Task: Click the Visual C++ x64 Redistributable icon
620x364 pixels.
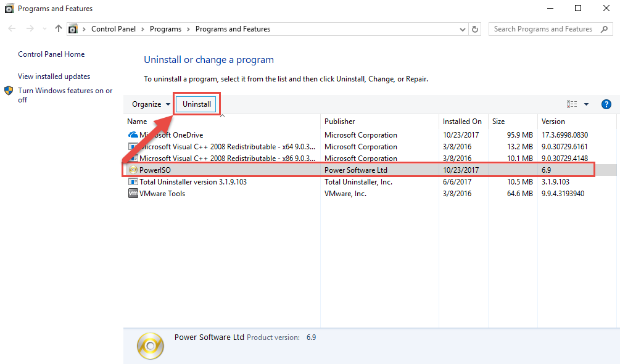Action: point(133,146)
